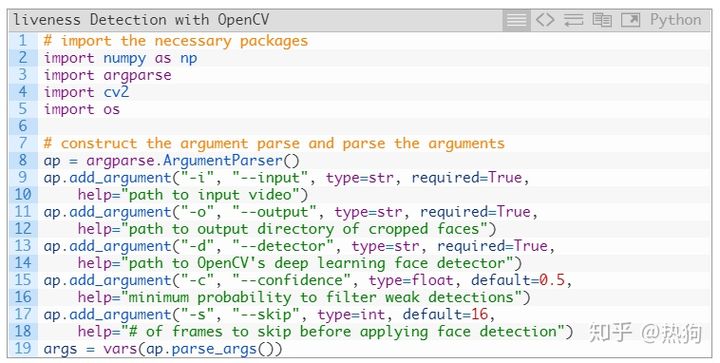Click line number 8 in the gutter
The width and height of the screenshot is (720, 363).
pos(23,161)
